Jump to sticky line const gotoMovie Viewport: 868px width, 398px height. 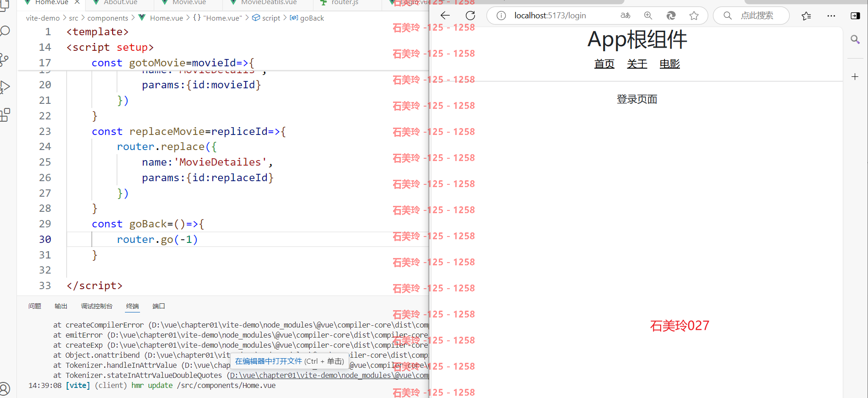coord(173,63)
